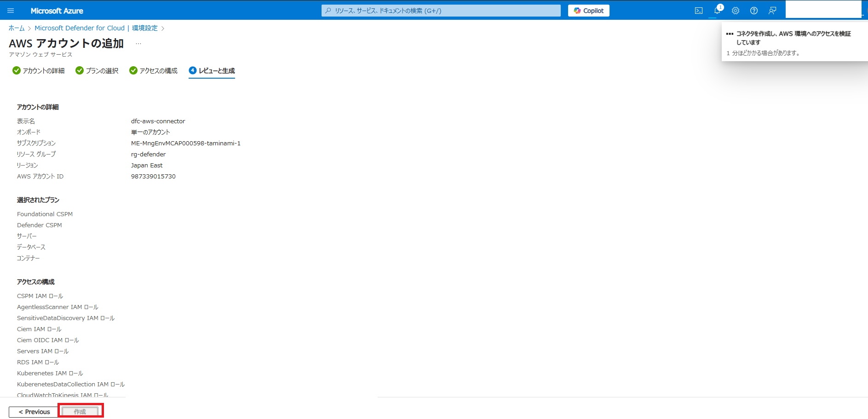
Task: Click the Previous button
Action: click(x=34, y=412)
